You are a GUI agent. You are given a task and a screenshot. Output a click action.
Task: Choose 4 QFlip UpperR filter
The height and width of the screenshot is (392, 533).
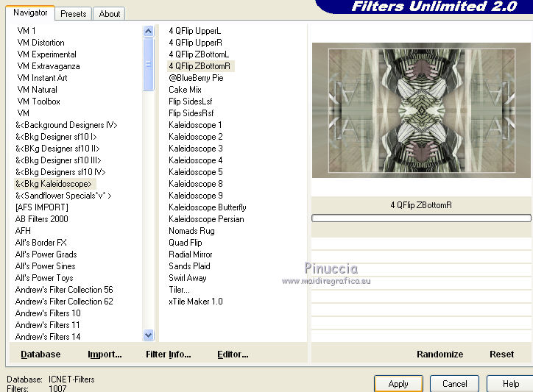[195, 43]
